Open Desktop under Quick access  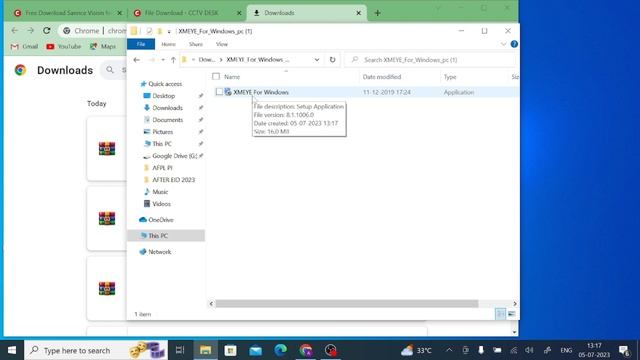(163, 96)
